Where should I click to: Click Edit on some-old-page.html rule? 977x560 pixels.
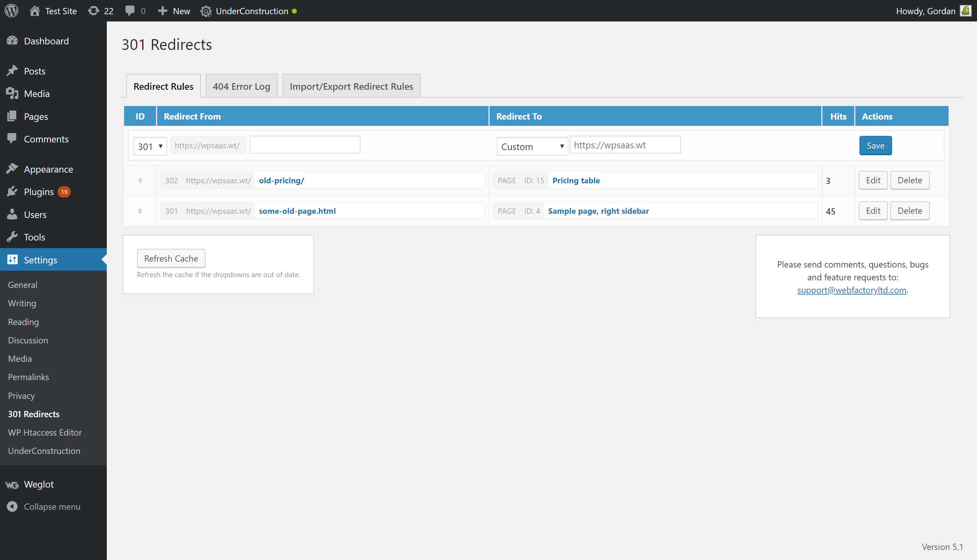(x=873, y=210)
